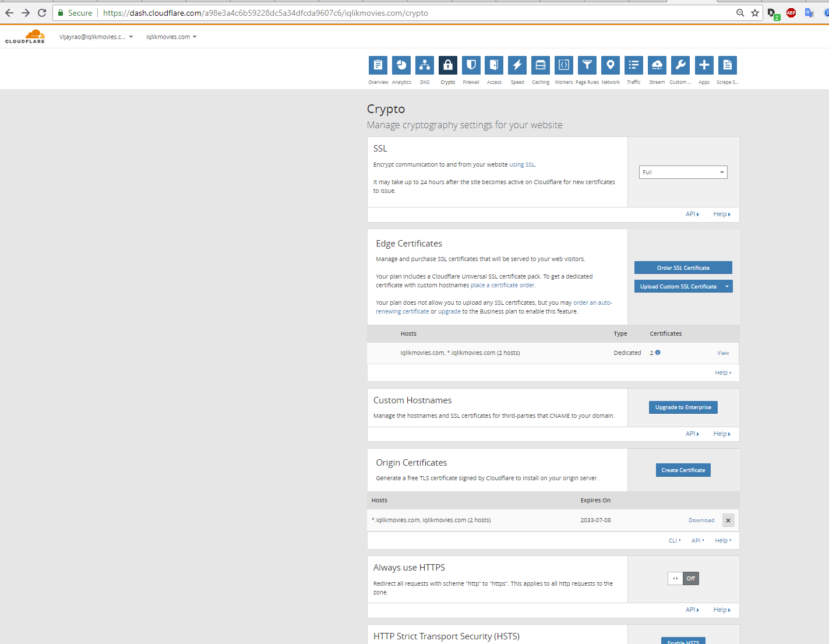Screen dimensions: 829x644
Task: Open the Caching drive icon
Action: (541, 65)
